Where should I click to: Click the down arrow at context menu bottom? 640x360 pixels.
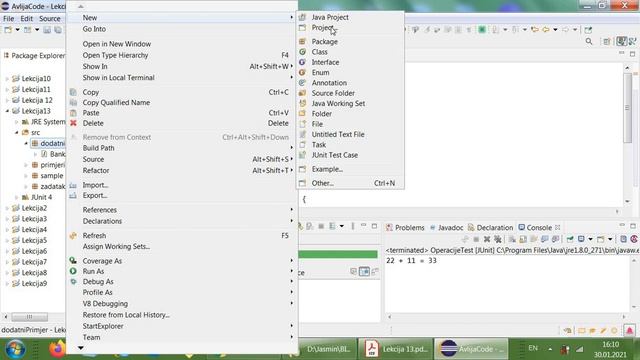[x=81, y=348]
